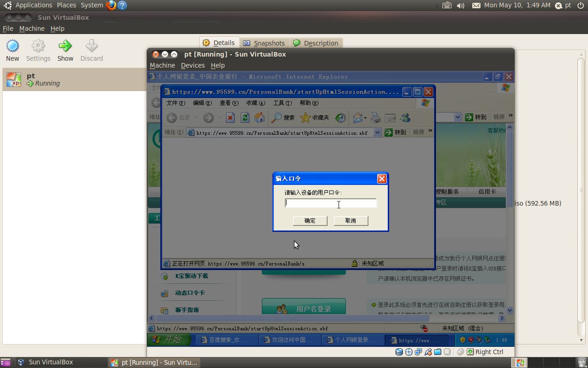588x368 pixels.
Task: Click the help question mark panel icon
Action: 122,6
